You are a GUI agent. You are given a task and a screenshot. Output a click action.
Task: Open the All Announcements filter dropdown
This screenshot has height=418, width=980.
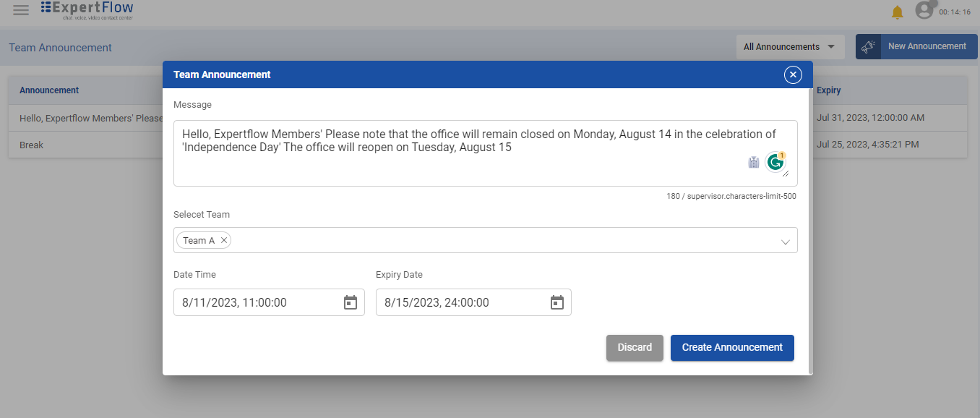(x=789, y=47)
